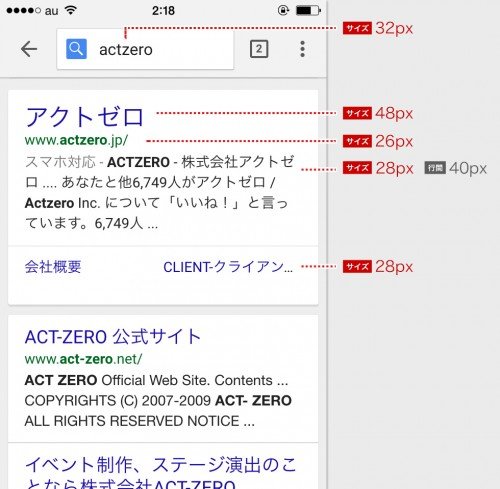Screen dimensions: 500x489
Task: Open the 会社概要 sitelink
Action: [53, 267]
